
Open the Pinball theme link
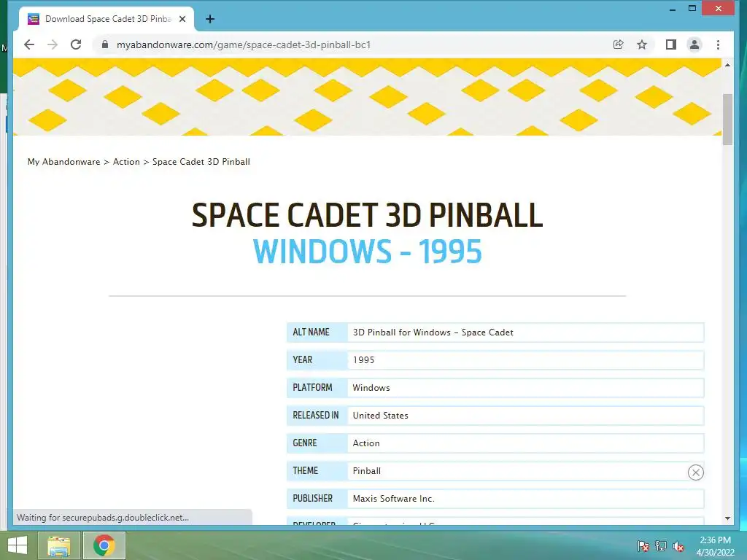(367, 471)
